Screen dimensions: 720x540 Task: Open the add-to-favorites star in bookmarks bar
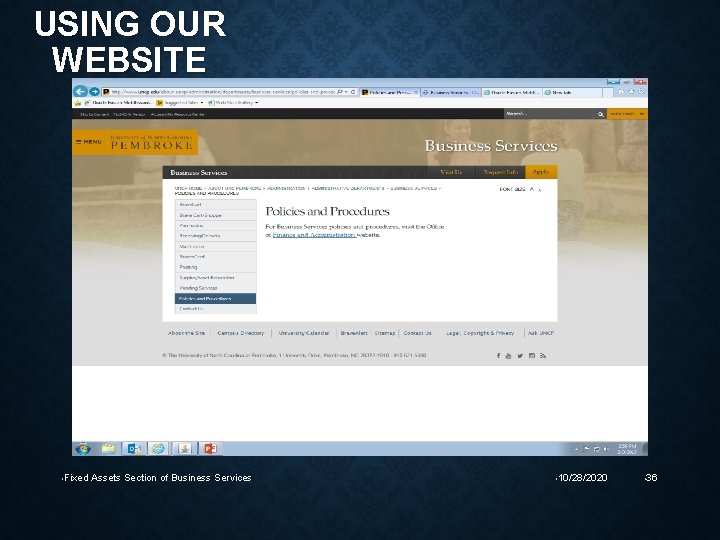(x=78, y=103)
